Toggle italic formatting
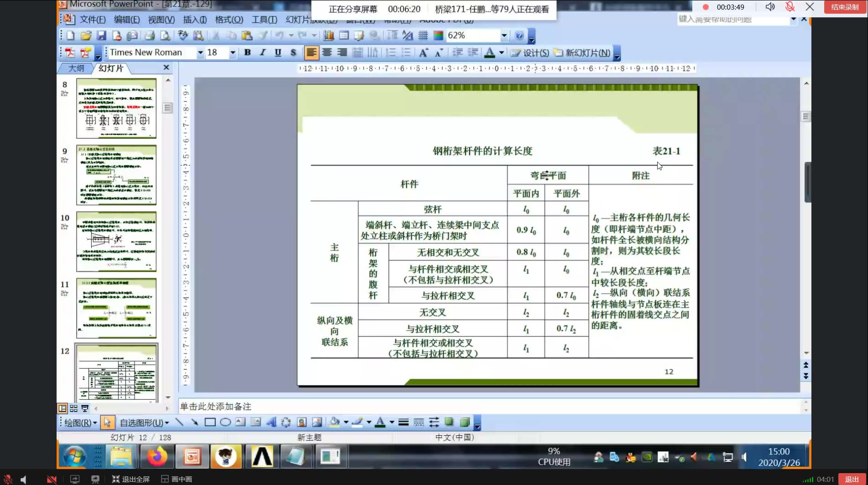The width and height of the screenshot is (868, 485). [263, 53]
